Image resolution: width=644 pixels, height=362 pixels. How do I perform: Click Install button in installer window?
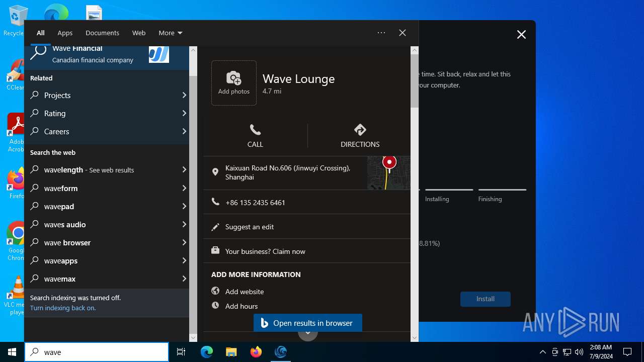486,299
